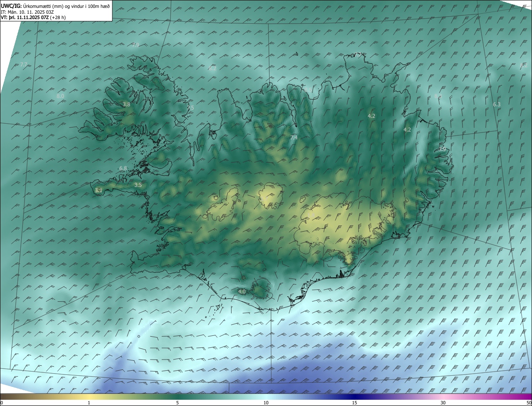
Task: Click the 7.9 label over the sea north of the Westfjords
Action: [x=135, y=45]
